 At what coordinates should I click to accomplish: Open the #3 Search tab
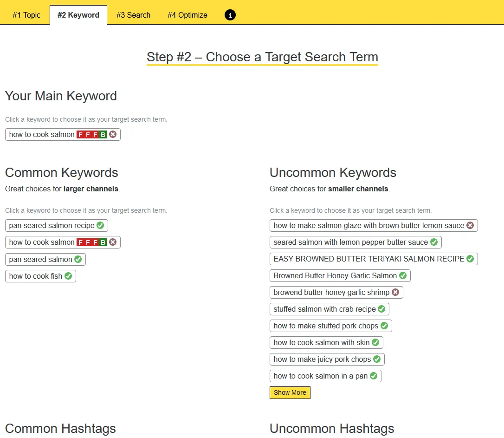133,15
